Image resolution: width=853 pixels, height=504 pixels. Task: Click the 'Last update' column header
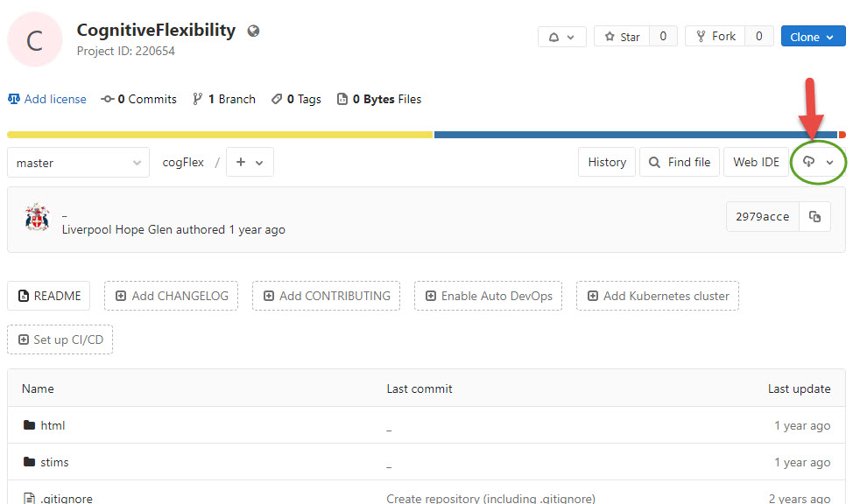coord(800,388)
